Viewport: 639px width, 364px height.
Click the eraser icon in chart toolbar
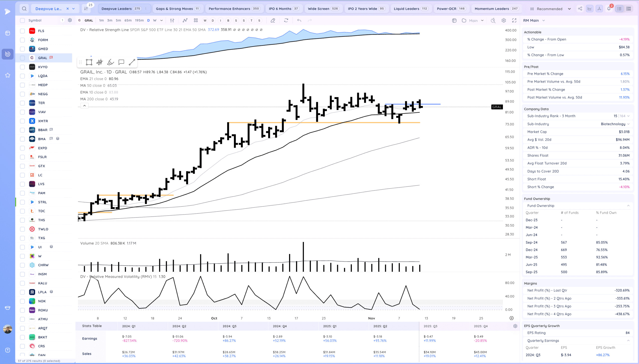273,20
